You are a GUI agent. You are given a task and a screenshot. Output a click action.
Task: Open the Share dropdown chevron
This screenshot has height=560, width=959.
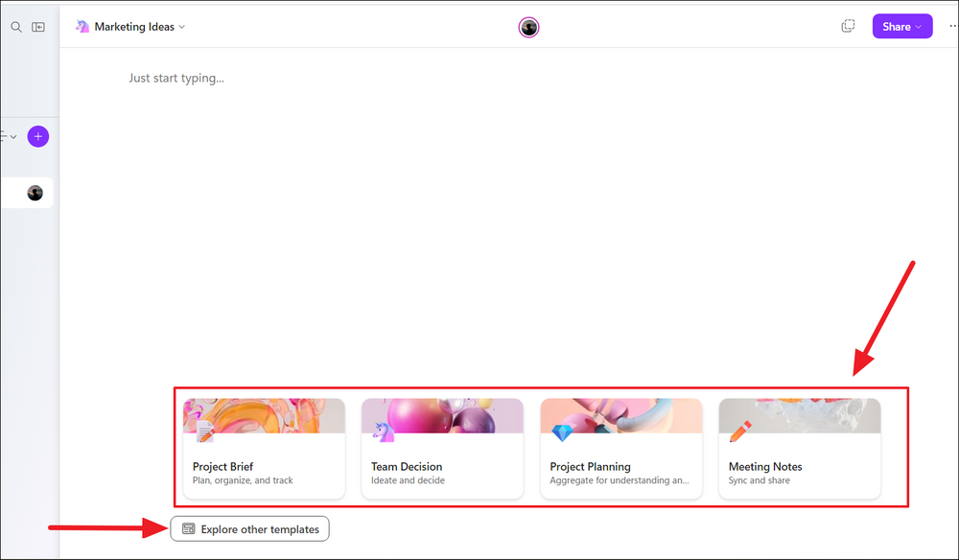pos(919,26)
